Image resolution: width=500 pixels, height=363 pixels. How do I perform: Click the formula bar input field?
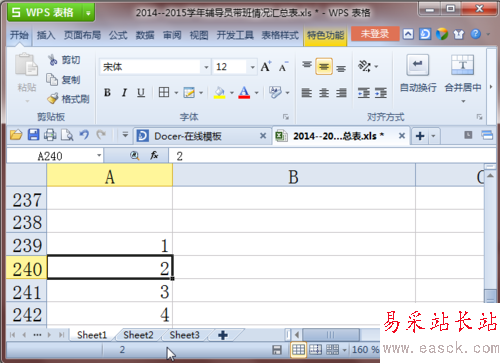332,156
